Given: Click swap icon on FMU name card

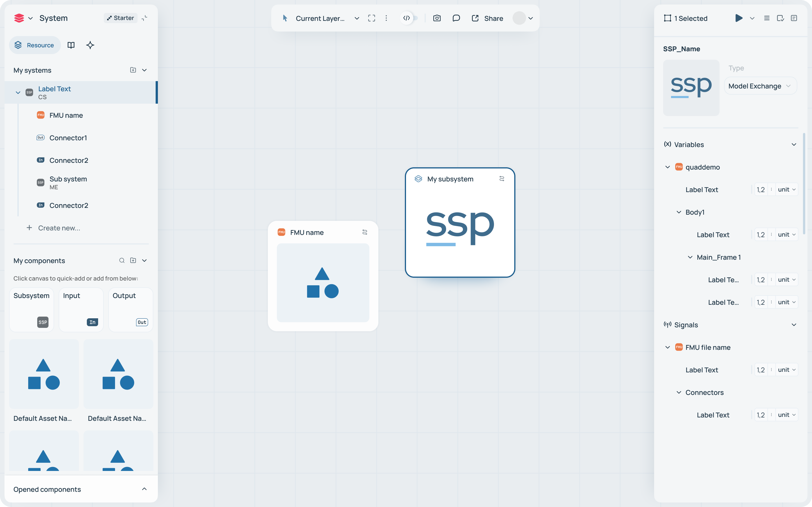Looking at the screenshot, I should coord(365,232).
